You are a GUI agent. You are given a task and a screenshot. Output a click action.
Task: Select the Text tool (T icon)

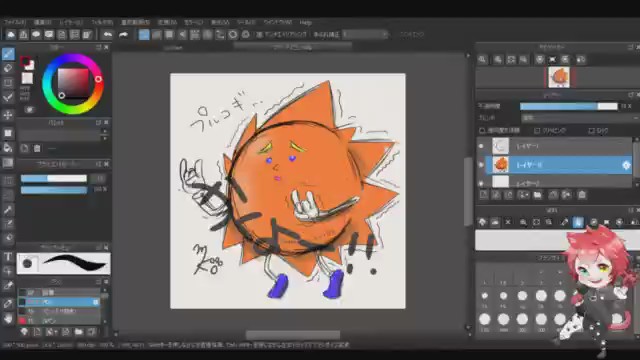click(8, 257)
